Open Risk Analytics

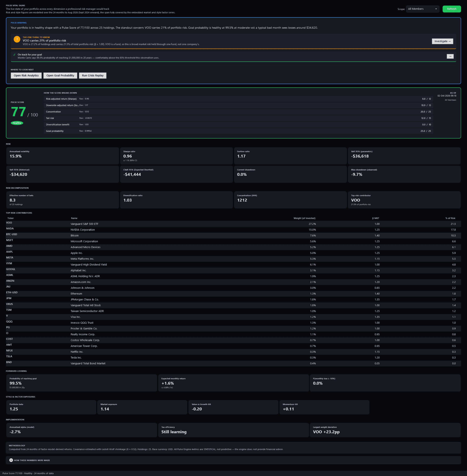(26, 76)
